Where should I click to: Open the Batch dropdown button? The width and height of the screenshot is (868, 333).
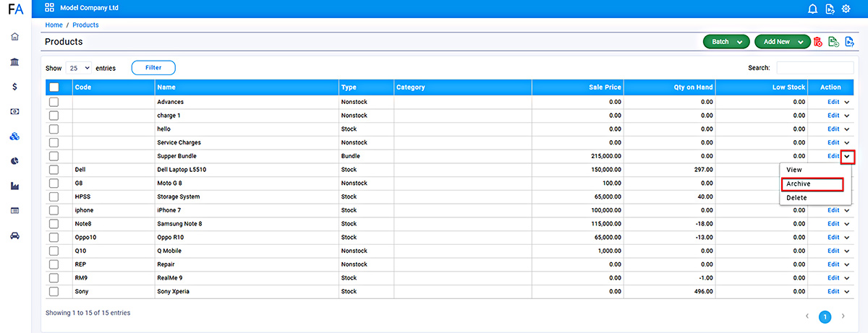coord(727,42)
